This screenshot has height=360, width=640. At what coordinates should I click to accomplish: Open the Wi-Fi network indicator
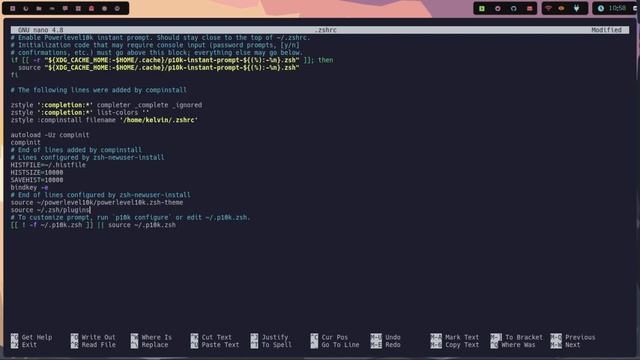[x=548, y=8]
